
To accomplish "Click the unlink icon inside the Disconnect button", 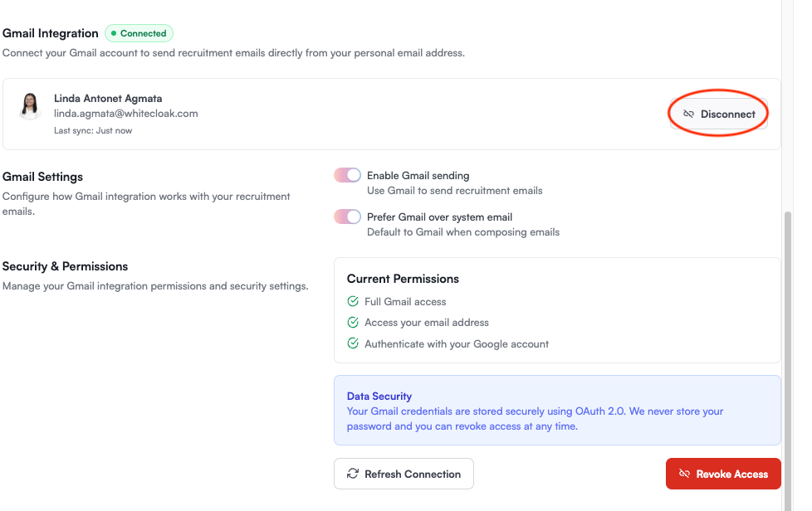I will [x=687, y=113].
